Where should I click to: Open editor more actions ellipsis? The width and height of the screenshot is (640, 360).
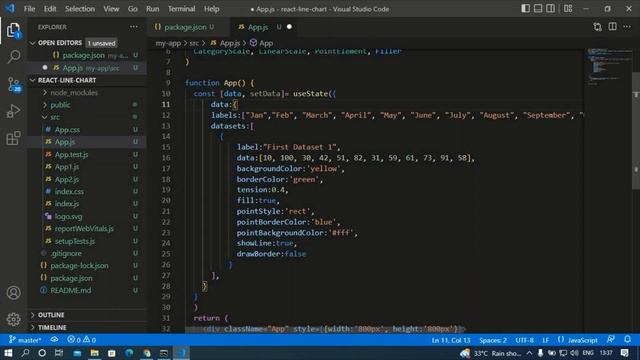click(x=627, y=27)
